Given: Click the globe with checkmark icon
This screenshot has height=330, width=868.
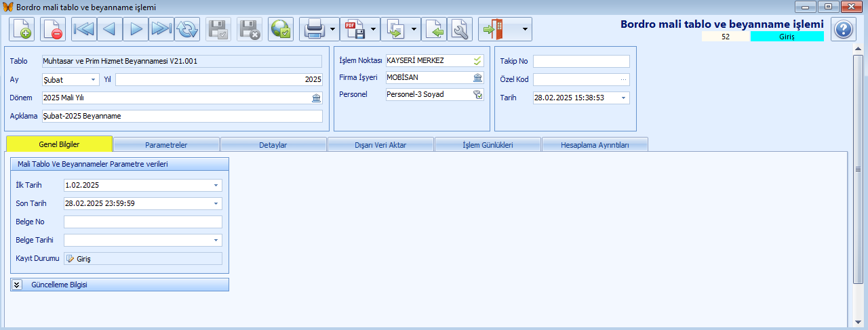Looking at the screenshot, I should click(281, 29).
